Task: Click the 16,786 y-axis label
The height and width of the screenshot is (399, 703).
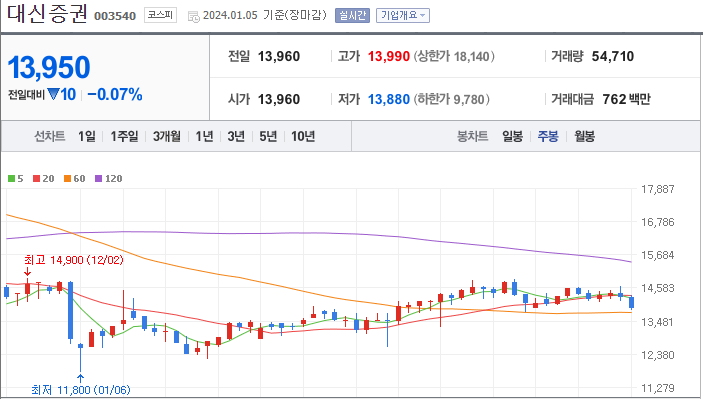Action: pos(657,222)
